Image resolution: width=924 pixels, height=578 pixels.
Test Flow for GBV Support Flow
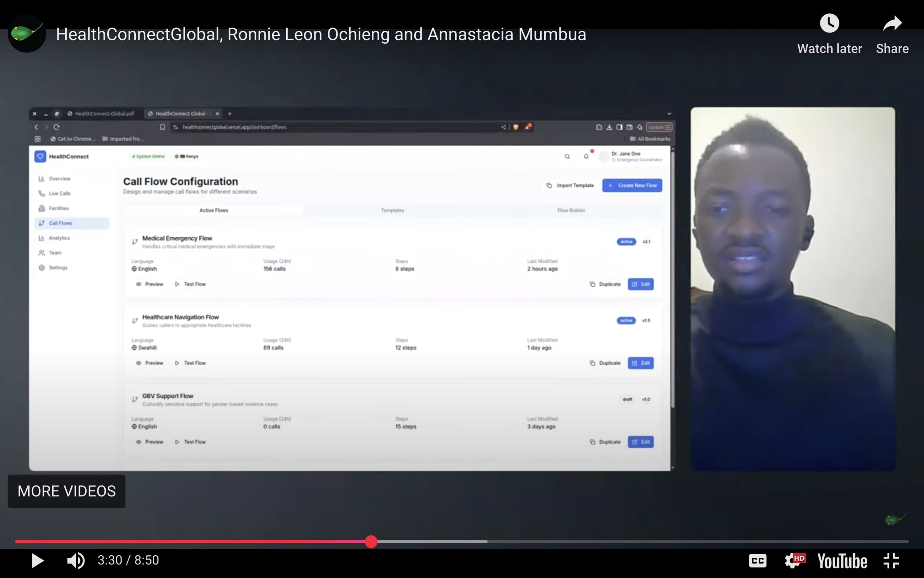coord(190,442)
